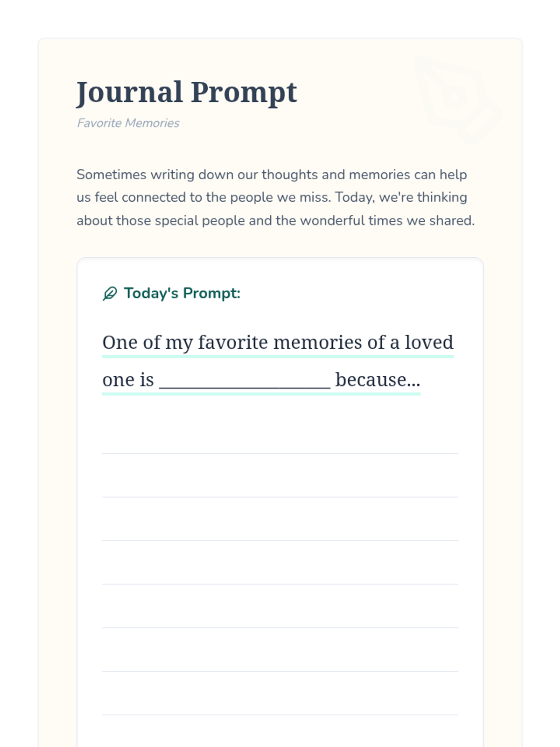560x747 pixels.
Task: Click the word 'loved' in the prompt
Action: (x=429, y=342)
